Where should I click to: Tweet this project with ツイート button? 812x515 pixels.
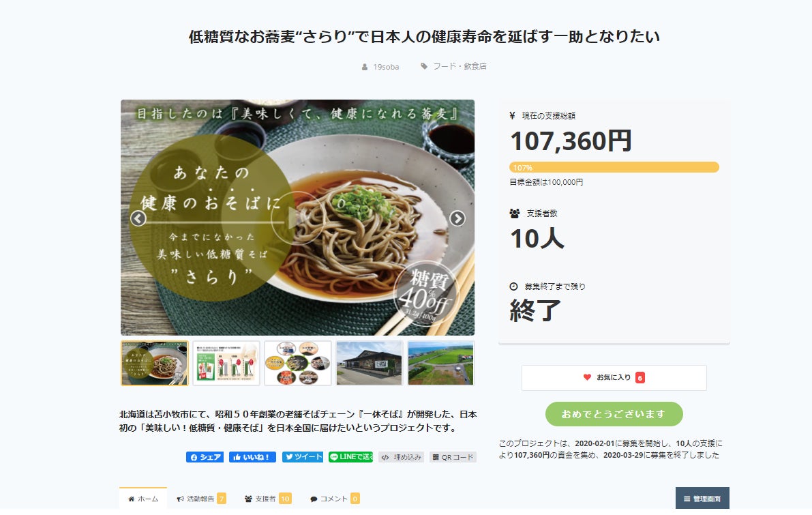(x=303, y=457)
